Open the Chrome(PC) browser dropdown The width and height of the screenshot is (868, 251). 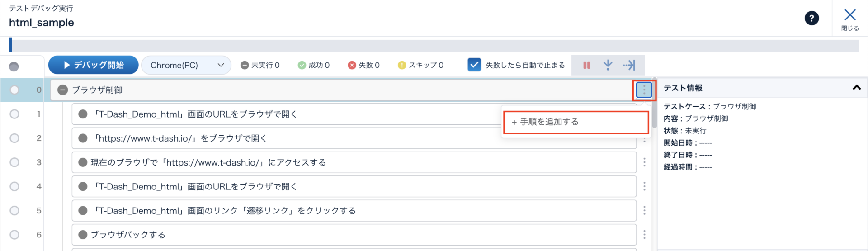pyautogui.click(x=186, y=65)
